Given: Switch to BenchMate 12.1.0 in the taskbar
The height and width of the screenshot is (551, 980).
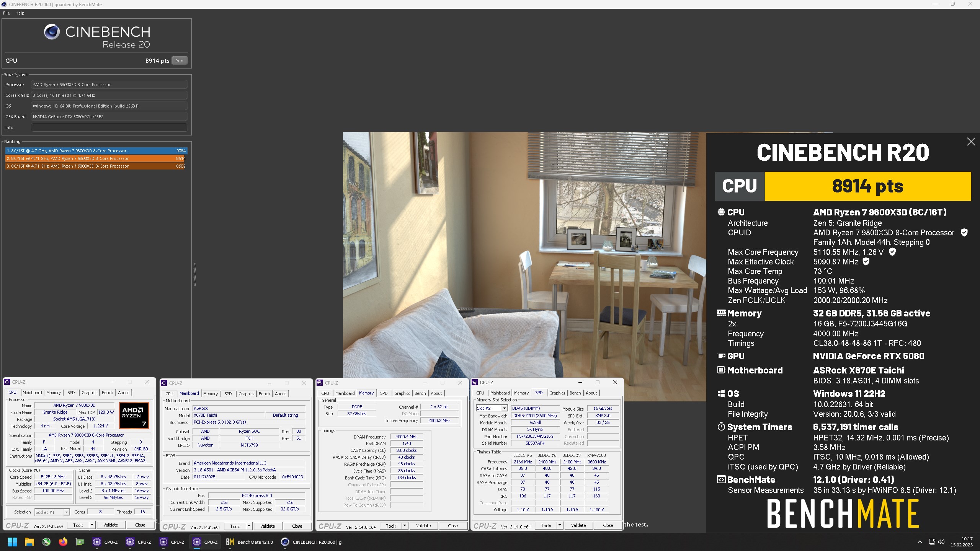Looking at the screenshot, I should pyautogui.click(x=250, y=542).
